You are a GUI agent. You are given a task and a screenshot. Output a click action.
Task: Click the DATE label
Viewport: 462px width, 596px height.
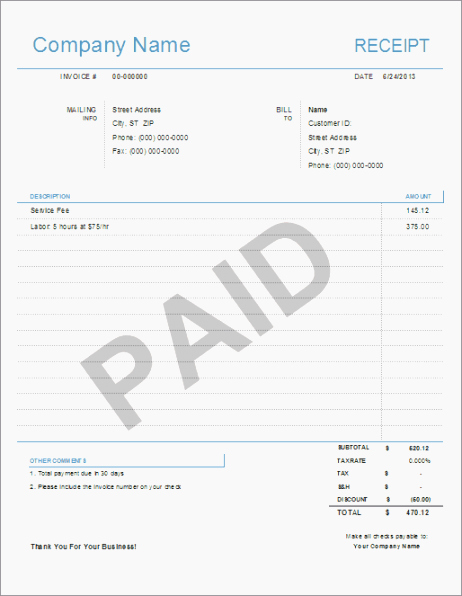coord(364,76)
